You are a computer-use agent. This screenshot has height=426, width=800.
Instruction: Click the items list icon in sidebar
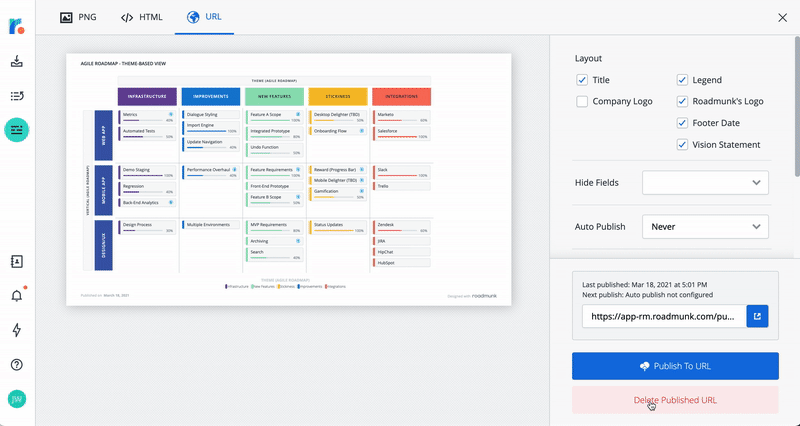click(17, 96)
